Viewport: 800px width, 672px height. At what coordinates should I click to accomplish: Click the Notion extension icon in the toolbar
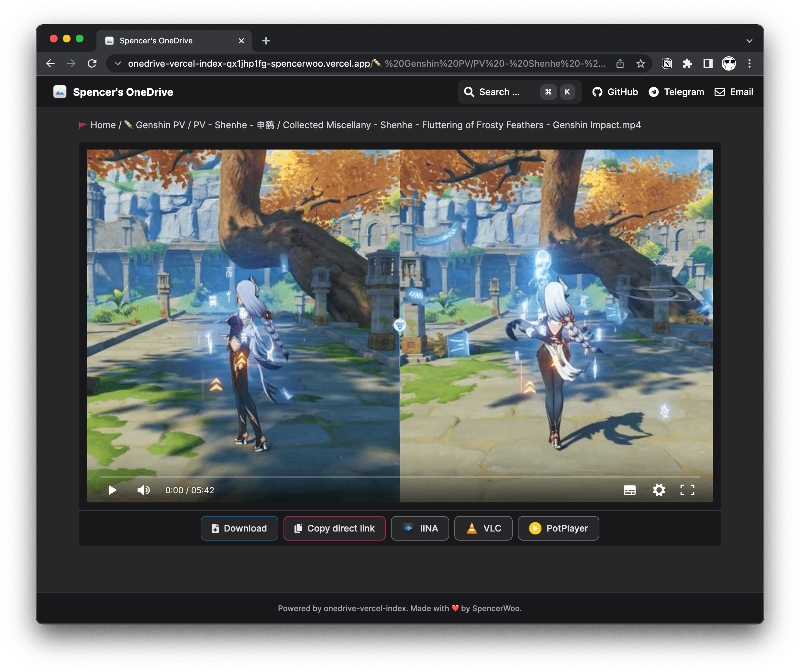(667, 63)
